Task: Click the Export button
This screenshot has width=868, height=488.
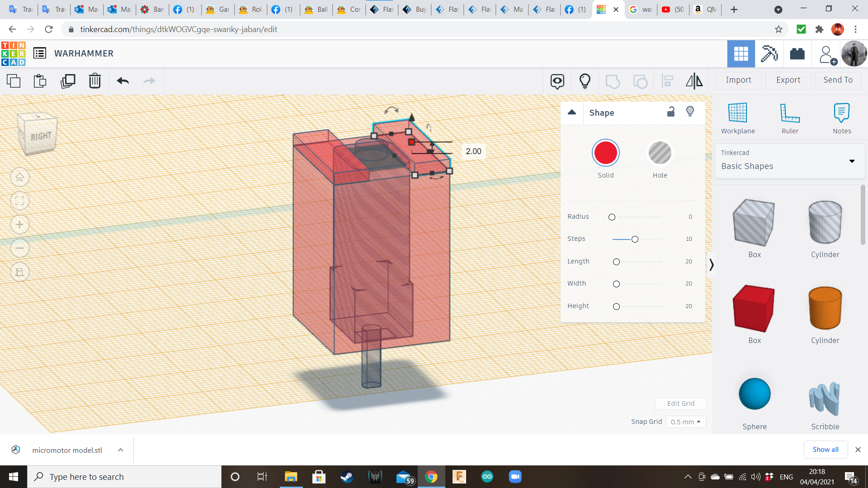Action: pyautogui.click(x=788, y=80)
